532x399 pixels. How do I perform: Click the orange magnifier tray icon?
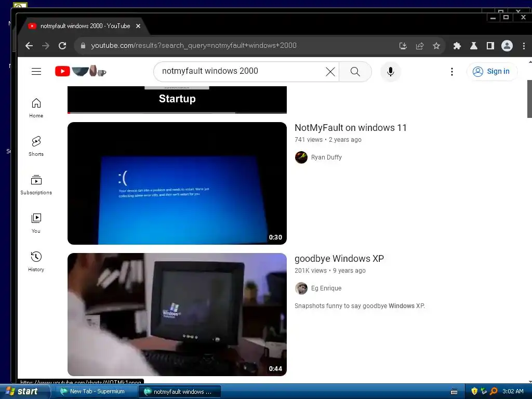(494, 391)
